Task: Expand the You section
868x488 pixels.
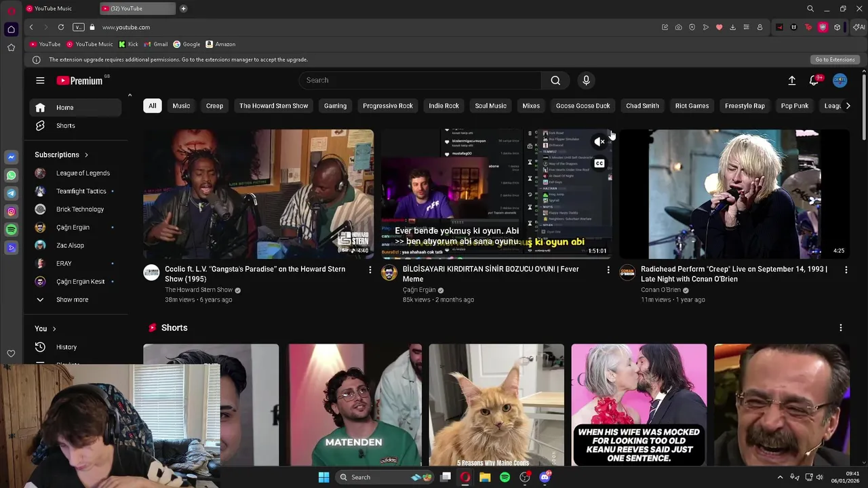Action: pyautogui.click(x=45, y=329)
